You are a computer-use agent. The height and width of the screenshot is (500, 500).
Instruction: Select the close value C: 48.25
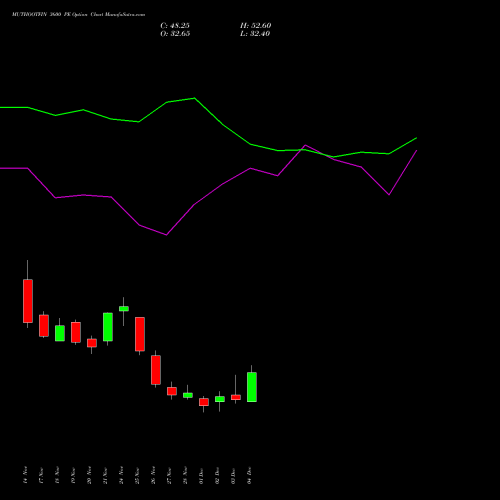[x=175, y=26]
